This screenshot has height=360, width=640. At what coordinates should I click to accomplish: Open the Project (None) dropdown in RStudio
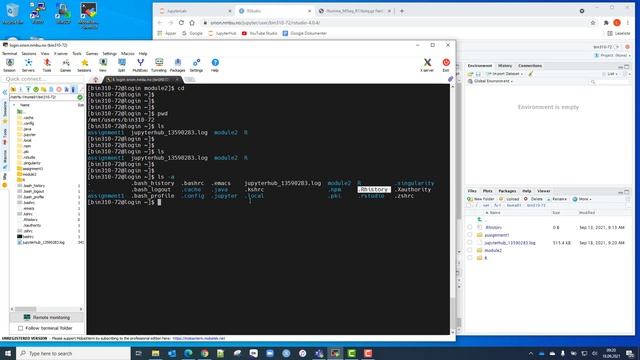[x=613, y=55]
